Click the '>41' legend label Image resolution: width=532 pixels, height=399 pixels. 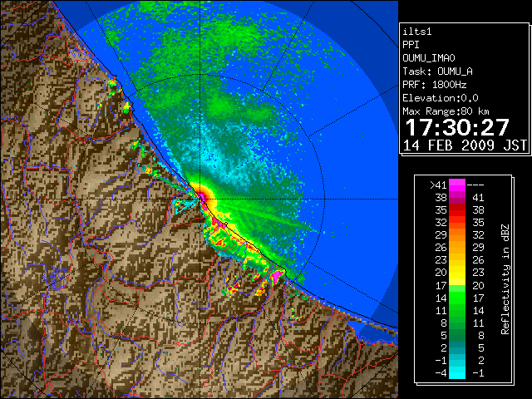[x=438, y=185]
